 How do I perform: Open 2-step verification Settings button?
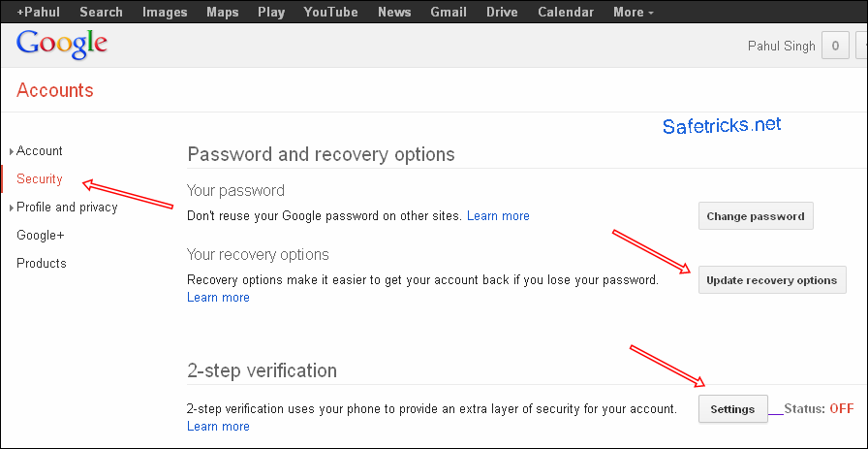pyautogui.click(x=732, y=409)
